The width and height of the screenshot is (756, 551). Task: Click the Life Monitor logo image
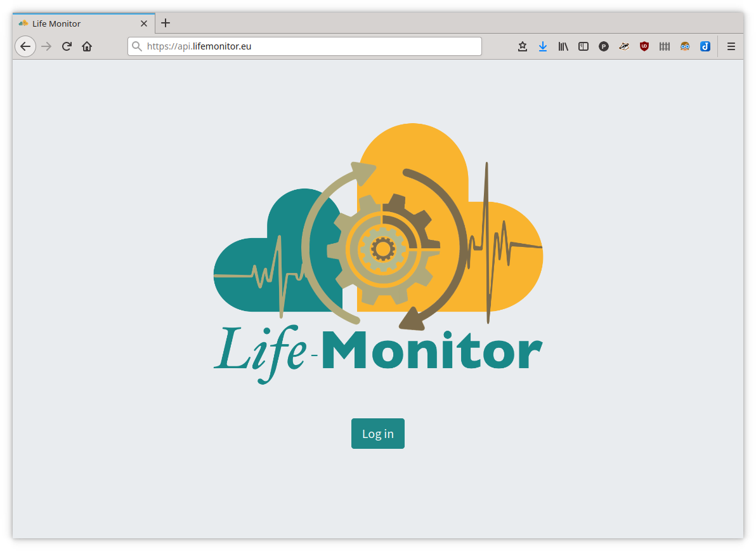tap(378, 254)
